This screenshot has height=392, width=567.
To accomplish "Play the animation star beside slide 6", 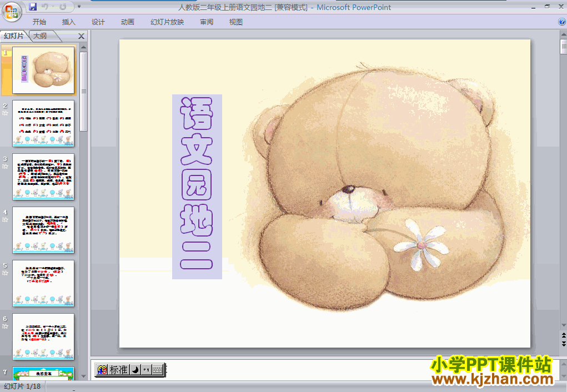I will pos(5,326).
